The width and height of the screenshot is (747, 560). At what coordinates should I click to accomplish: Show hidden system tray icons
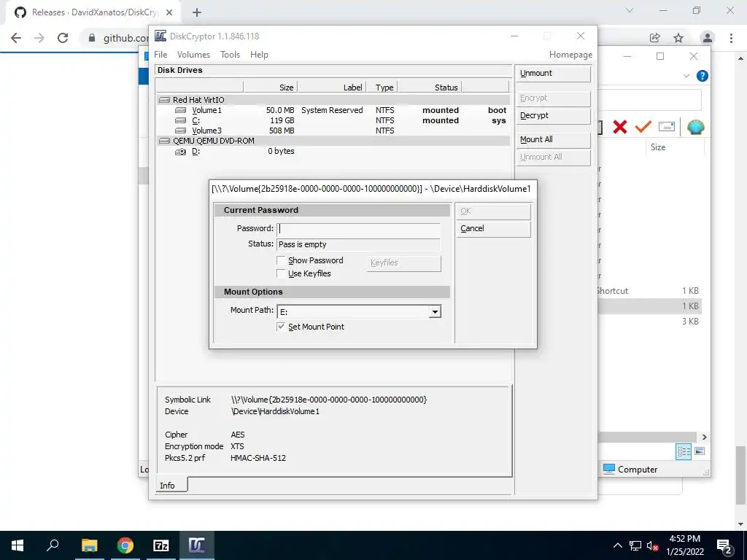tap(617, 545)
